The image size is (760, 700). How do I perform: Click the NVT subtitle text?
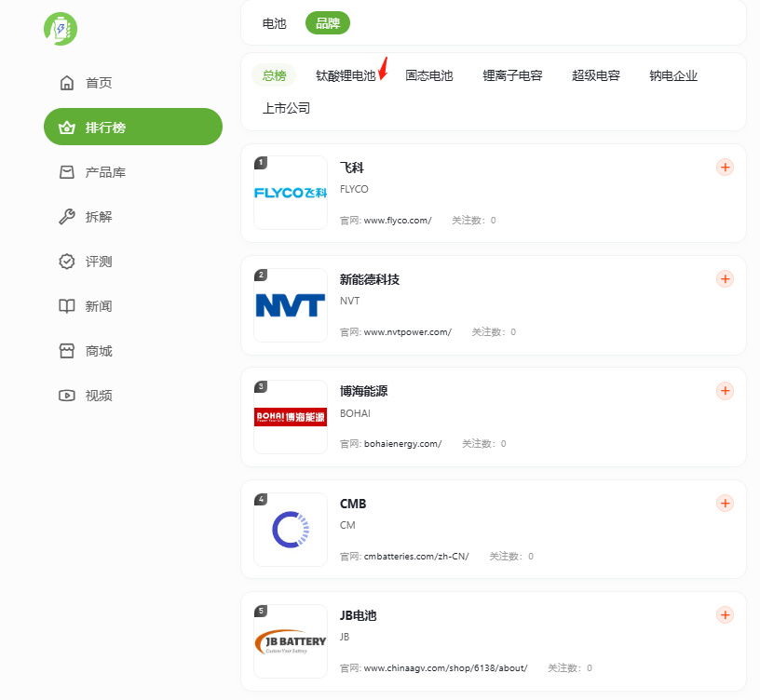(x=349, y=302)
